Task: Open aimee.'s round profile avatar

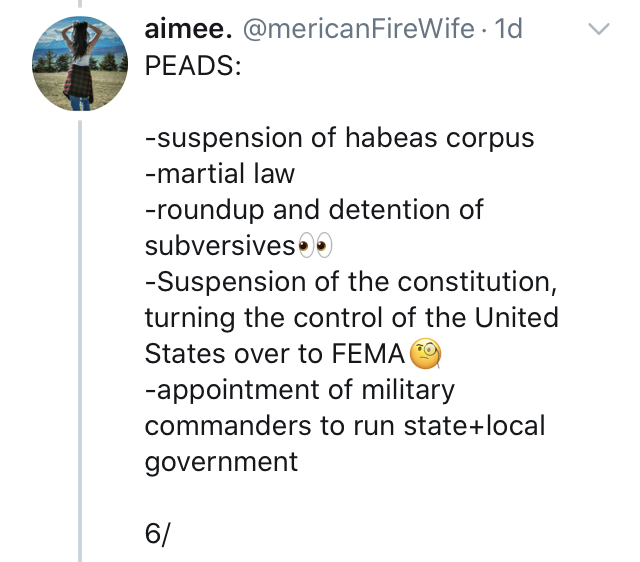Action: (x=80, y=64)
